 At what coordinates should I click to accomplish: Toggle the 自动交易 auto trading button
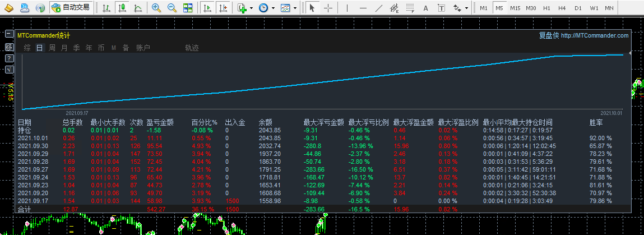pyautogui.click(x=71, y=7)
